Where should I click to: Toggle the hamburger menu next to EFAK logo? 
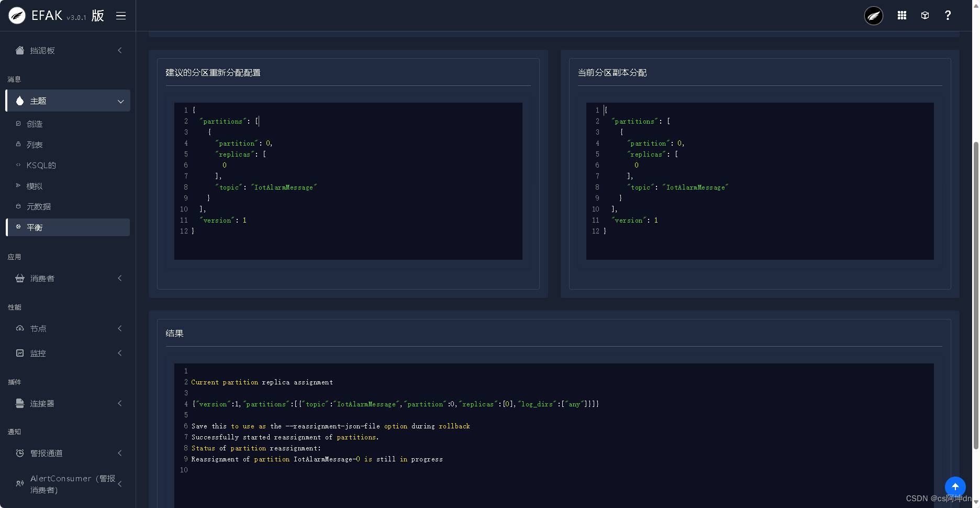120,15
